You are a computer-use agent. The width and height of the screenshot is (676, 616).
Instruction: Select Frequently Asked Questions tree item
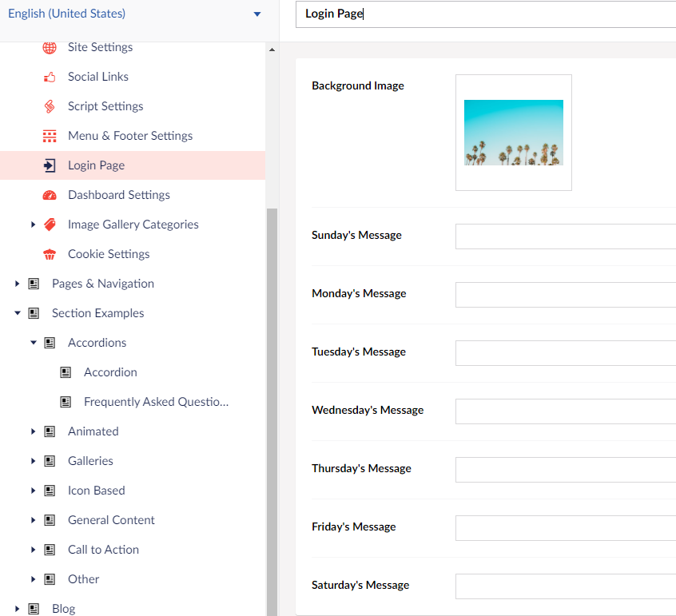click(156, 402)
